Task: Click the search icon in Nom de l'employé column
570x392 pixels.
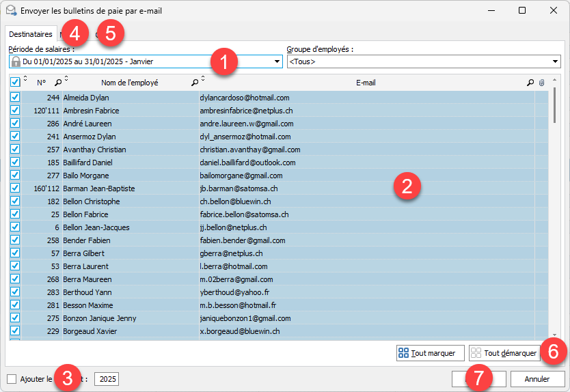Action: point(195,83)
